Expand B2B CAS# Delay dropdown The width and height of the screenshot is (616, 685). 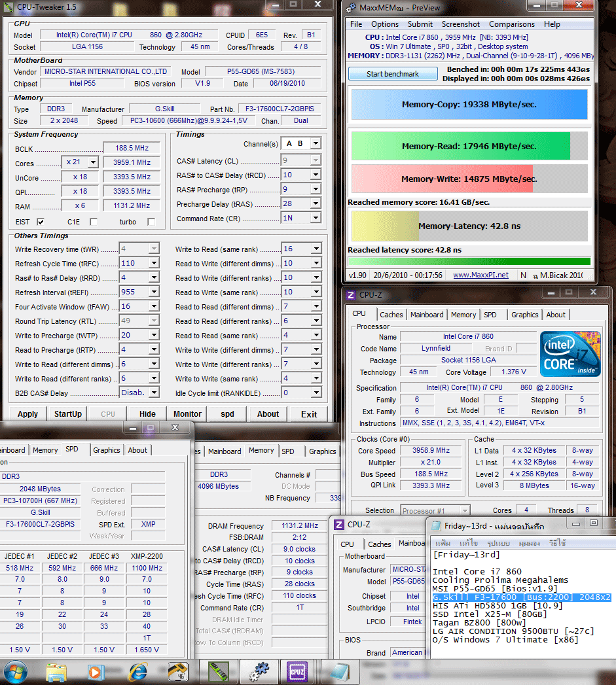[154, 393]
